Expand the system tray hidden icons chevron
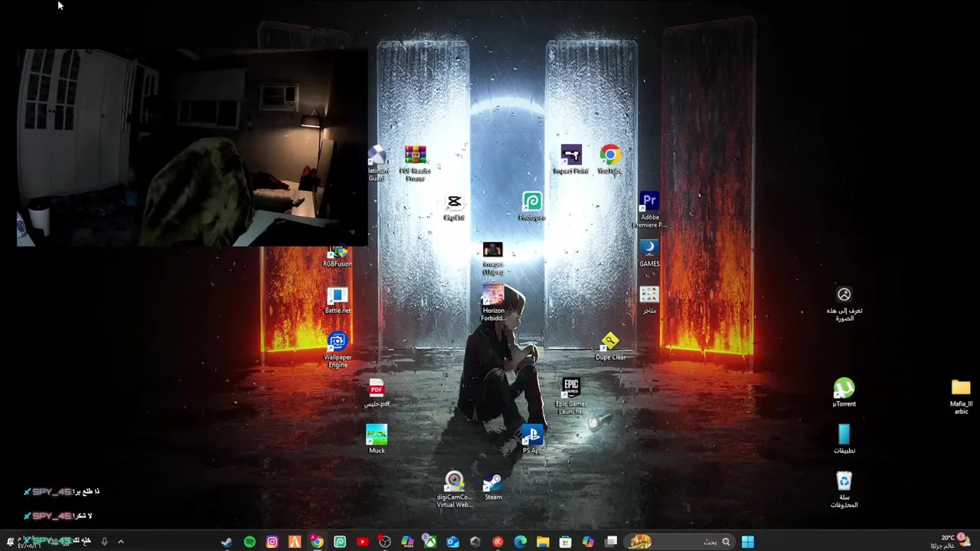This screenshot has height=551, width=980. click(120, 542)
